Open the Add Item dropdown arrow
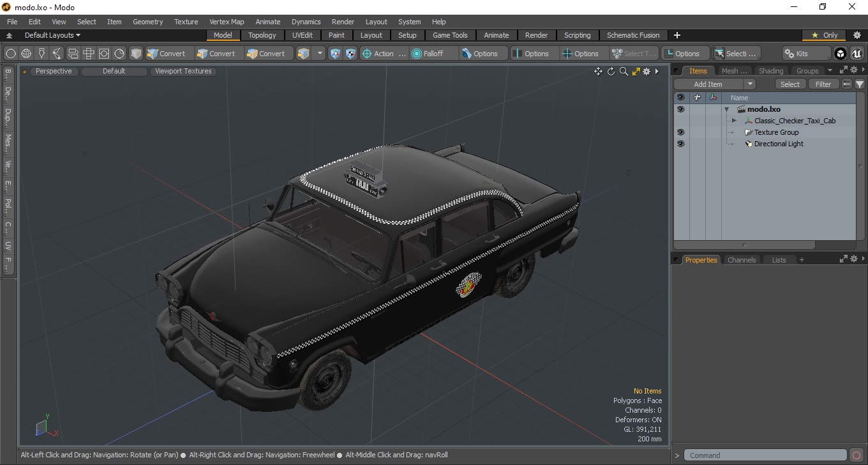Viewport: 868px width, 465px height. [x=750, y=84]
